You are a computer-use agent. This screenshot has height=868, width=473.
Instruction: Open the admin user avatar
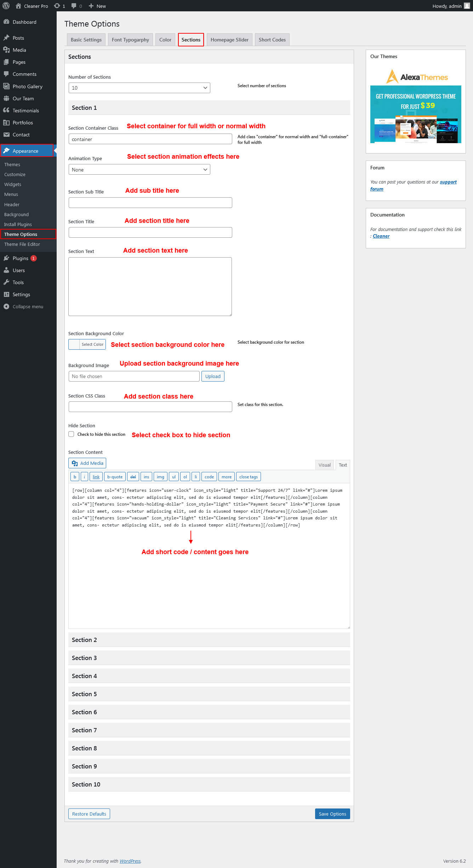click(x=467, y=6)
